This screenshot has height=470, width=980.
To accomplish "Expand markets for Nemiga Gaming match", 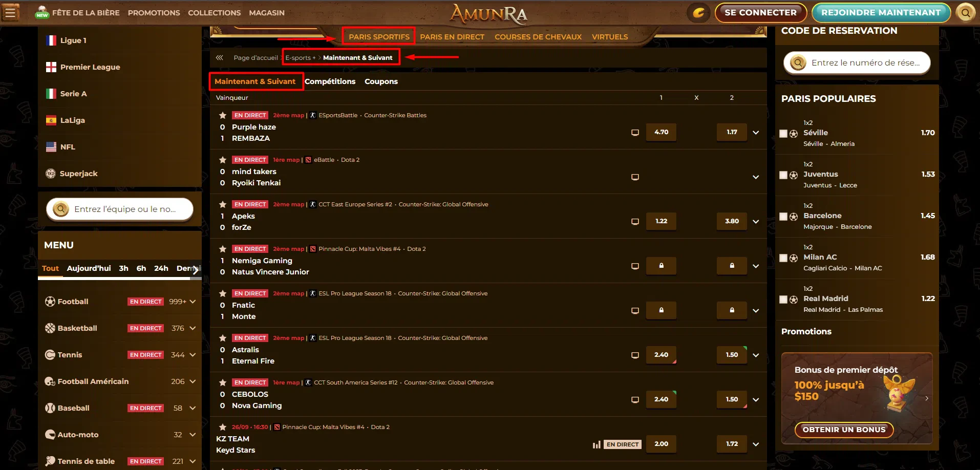I will pyautogui.click(x=756, y=266).
